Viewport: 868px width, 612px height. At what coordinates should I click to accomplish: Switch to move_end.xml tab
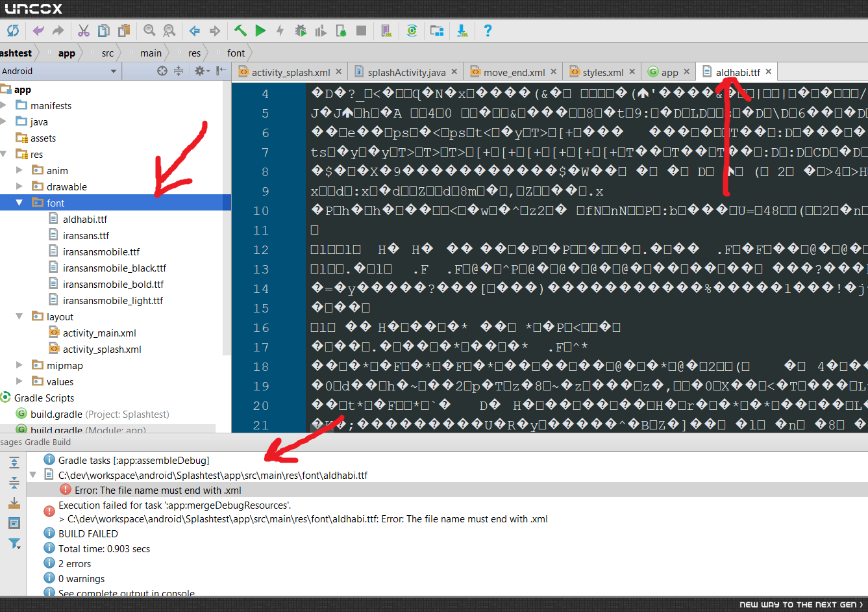(x=514, y=72)
